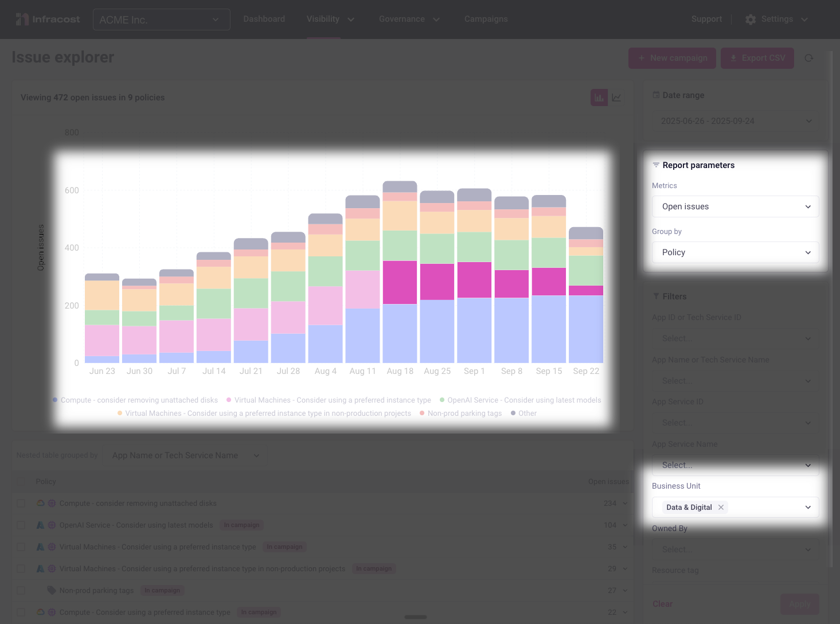Tick the checkbox for unattached disks policy
The height and width of the screenshot is (624, 840).
tap(21, 504)
